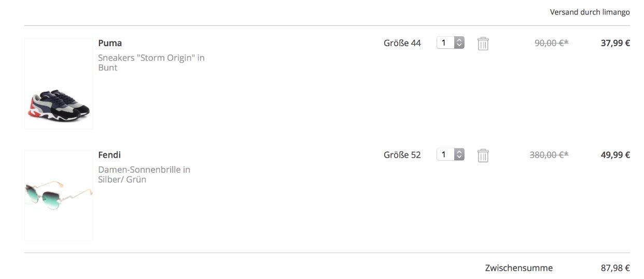Remove the Fendi sunglasses with trash icon
This screenshot has height=279, width=644.
click(x=483, y=155)
